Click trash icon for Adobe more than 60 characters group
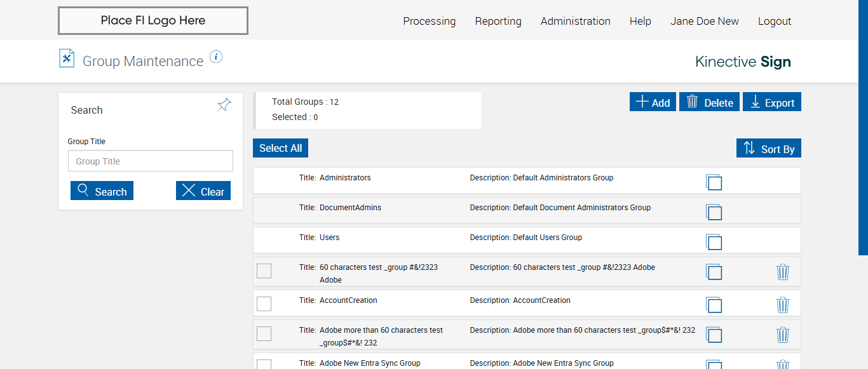868x369 pixels. click(x=783, y=335)
